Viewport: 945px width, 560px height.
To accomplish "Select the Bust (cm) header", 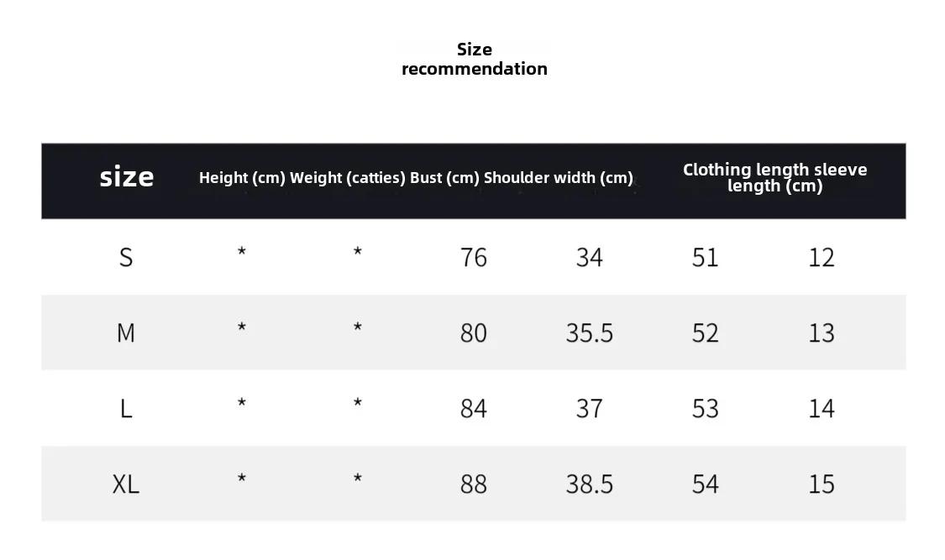I will (x=444, y=178).
